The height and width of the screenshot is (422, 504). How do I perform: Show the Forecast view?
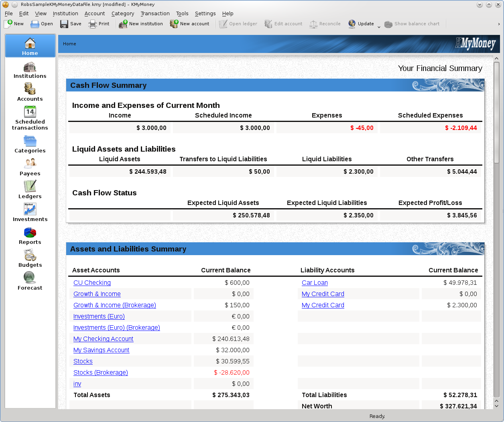30,282
